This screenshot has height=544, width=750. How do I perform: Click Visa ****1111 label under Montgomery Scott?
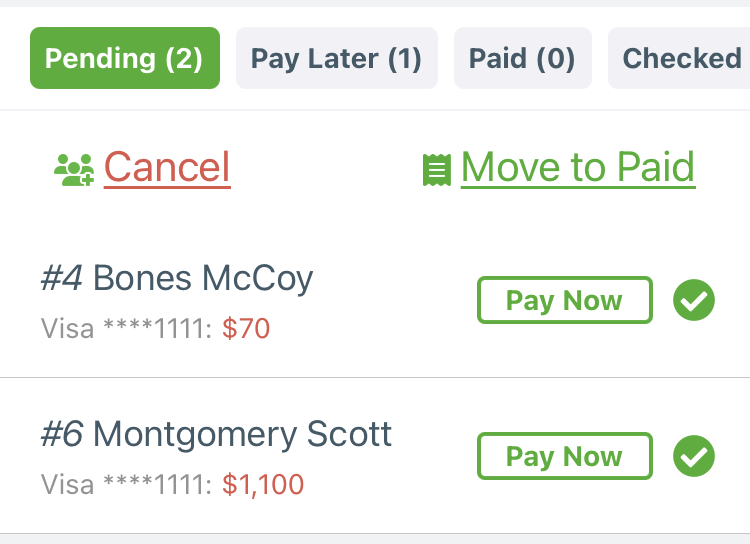click(x=126, y=485)
